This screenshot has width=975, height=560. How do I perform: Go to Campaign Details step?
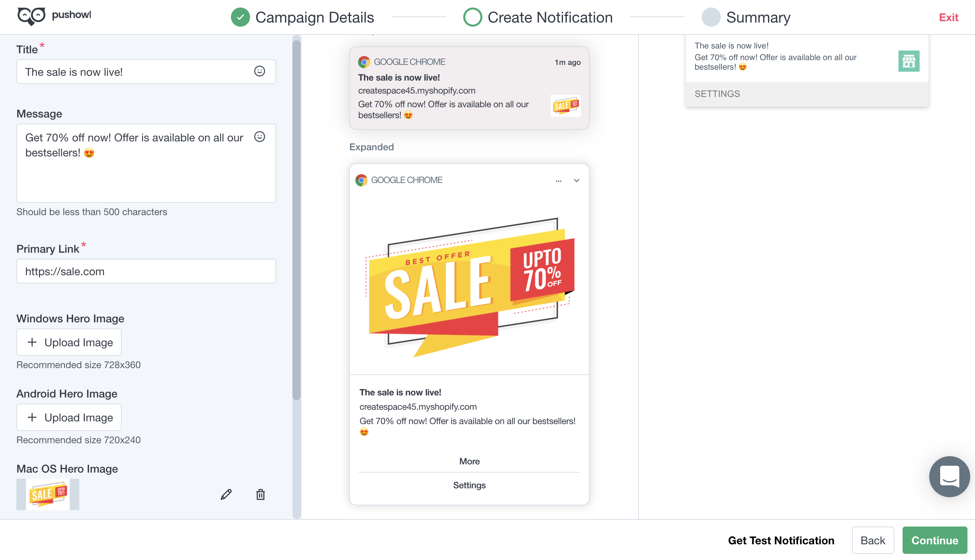click(x=302, y=17)
